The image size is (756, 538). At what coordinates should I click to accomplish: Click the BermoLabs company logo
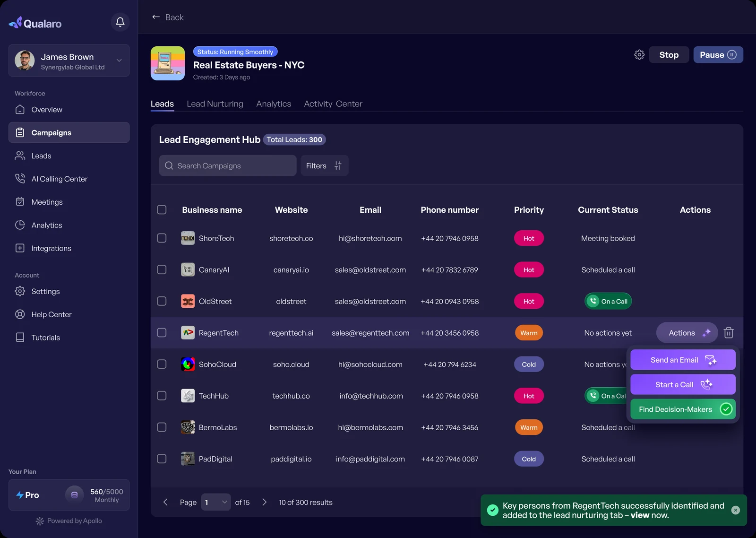point(188,427)
